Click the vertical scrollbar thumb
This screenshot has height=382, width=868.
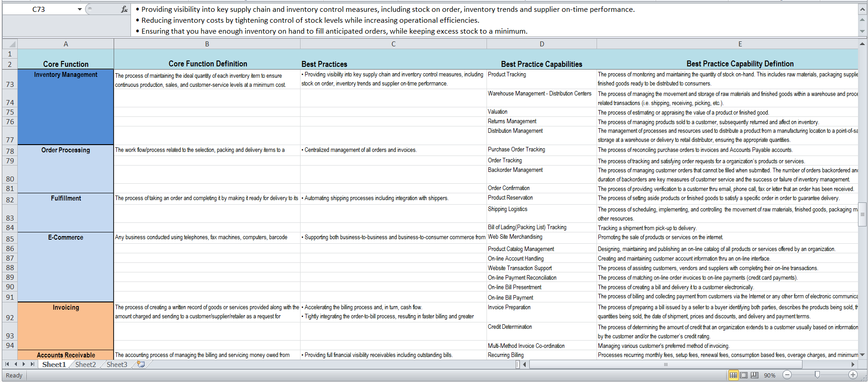pos(862,214)
